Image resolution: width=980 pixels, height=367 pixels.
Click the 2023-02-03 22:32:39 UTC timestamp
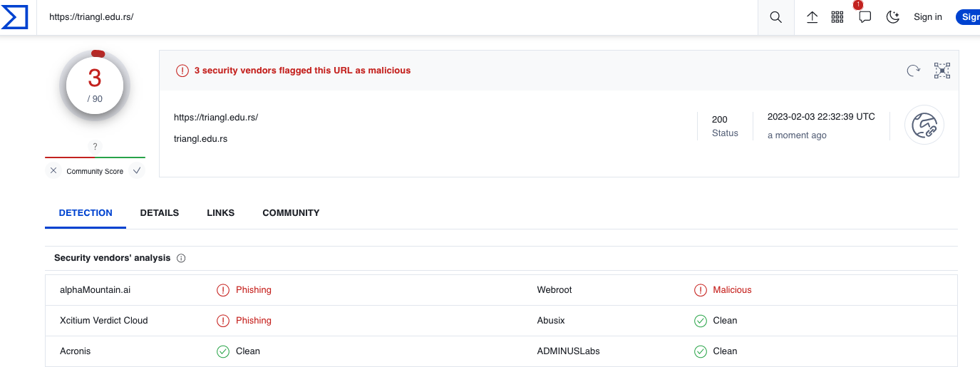click(821, 117)
